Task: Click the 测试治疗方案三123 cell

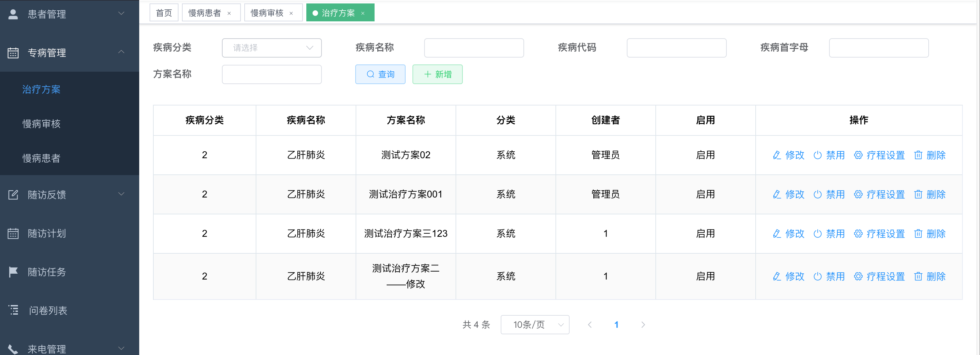Action: click(406, 234)
